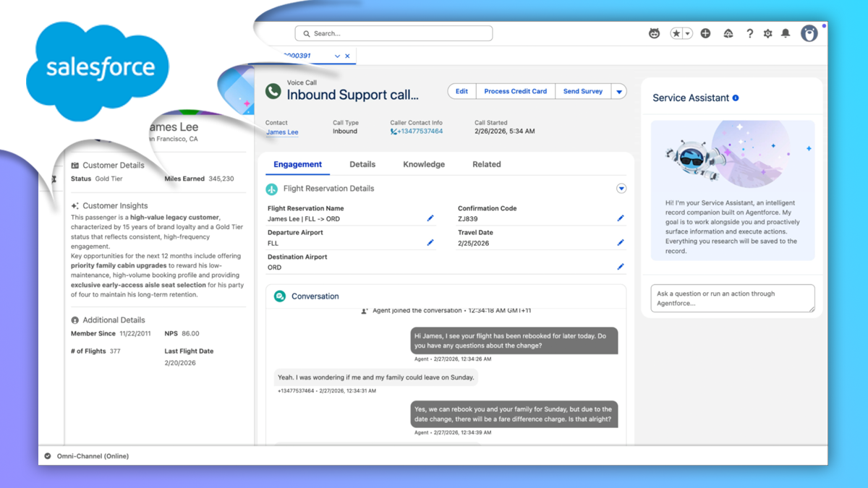Click the user profile avatar
Image resolution: width=868 pixels, height=488 pixels.
pyautogui.click(x=809, y=33)
